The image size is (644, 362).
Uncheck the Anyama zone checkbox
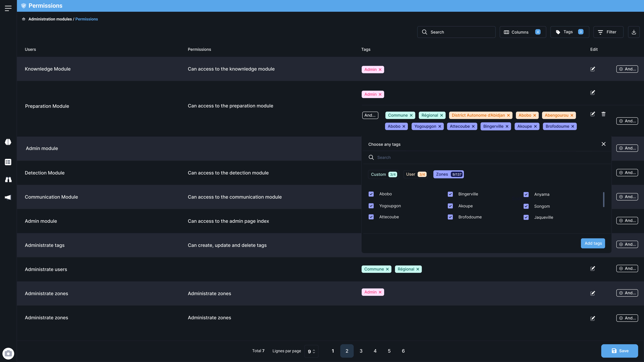point(526,194)
